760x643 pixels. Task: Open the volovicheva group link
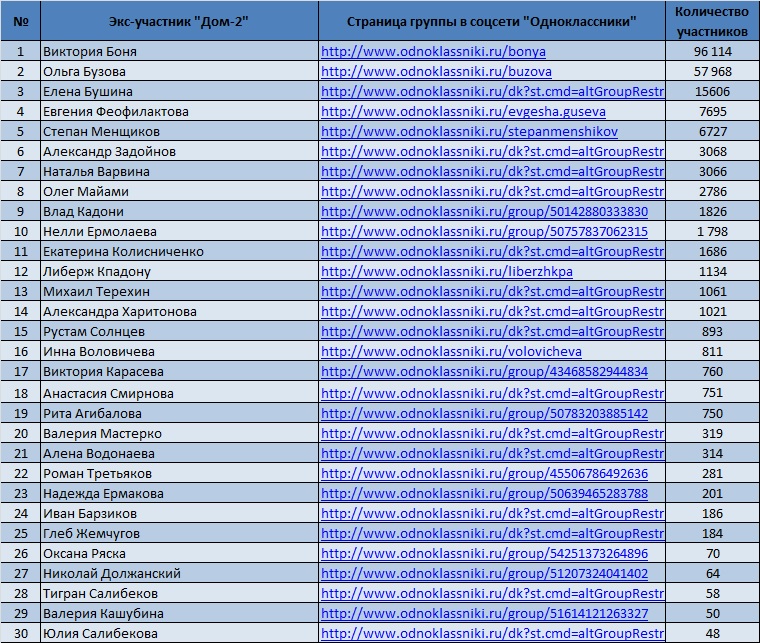[451, 351]
